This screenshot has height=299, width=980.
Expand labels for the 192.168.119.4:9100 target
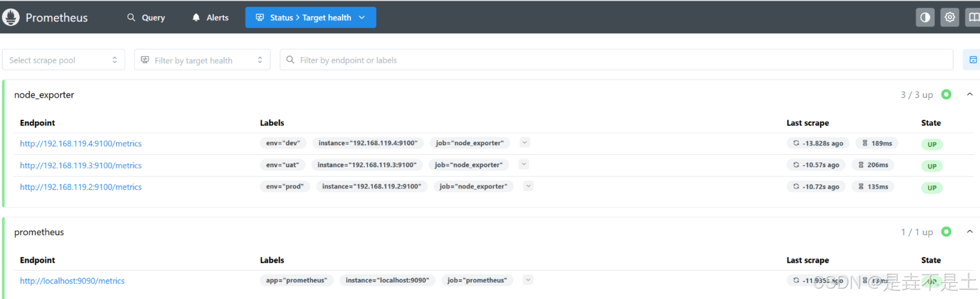tap(525, 143)
